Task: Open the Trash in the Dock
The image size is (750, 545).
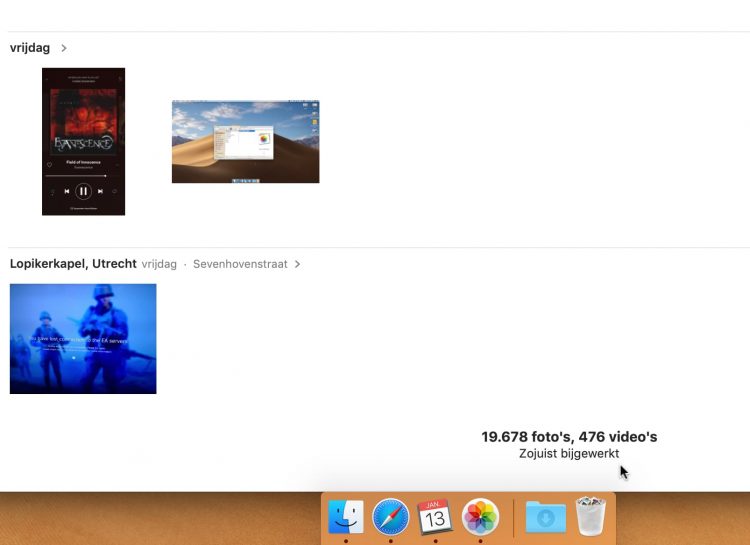Action: [x=590, y=517]
